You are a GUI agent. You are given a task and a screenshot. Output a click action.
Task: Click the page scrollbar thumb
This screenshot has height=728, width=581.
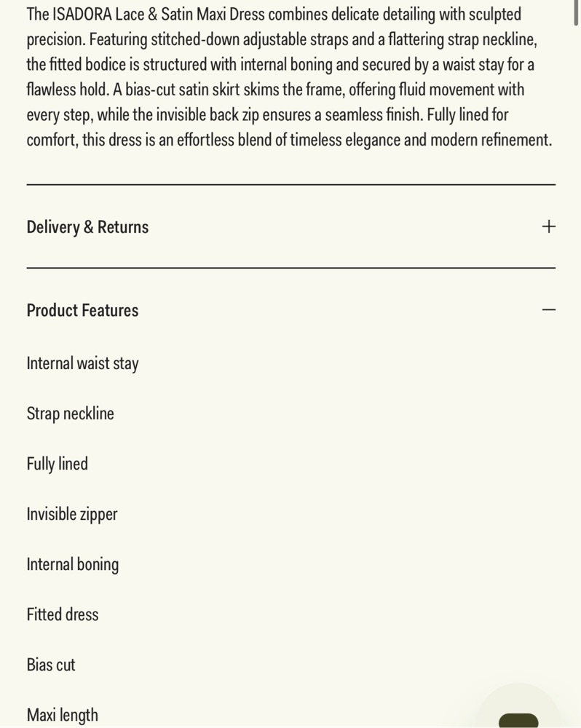pos(576,13)
